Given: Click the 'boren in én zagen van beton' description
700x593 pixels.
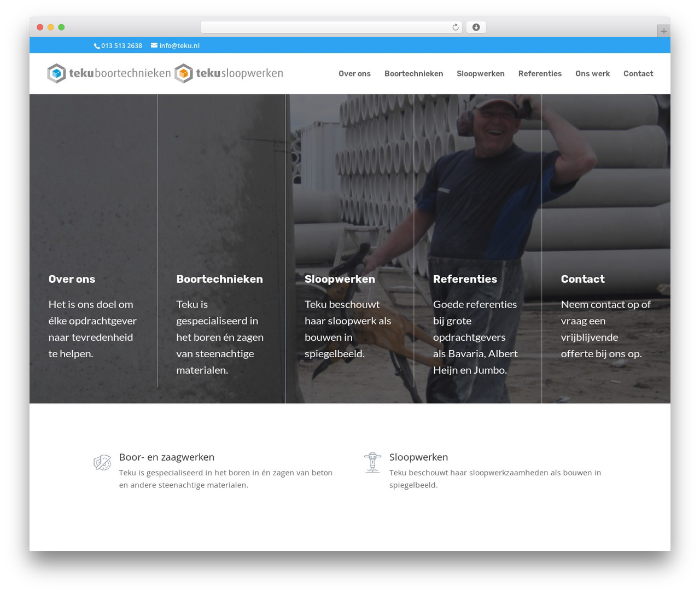Looking at the screenshot, I should [226, 479].
